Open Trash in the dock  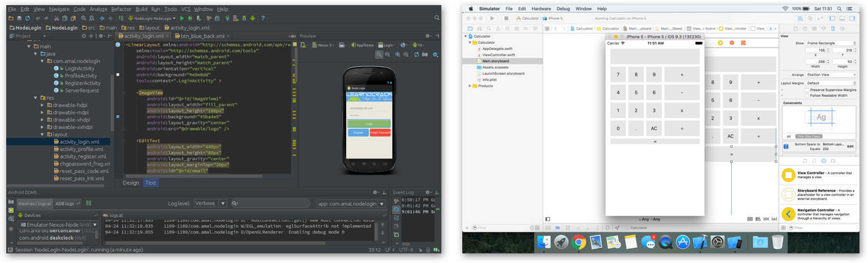click(778, 243)
